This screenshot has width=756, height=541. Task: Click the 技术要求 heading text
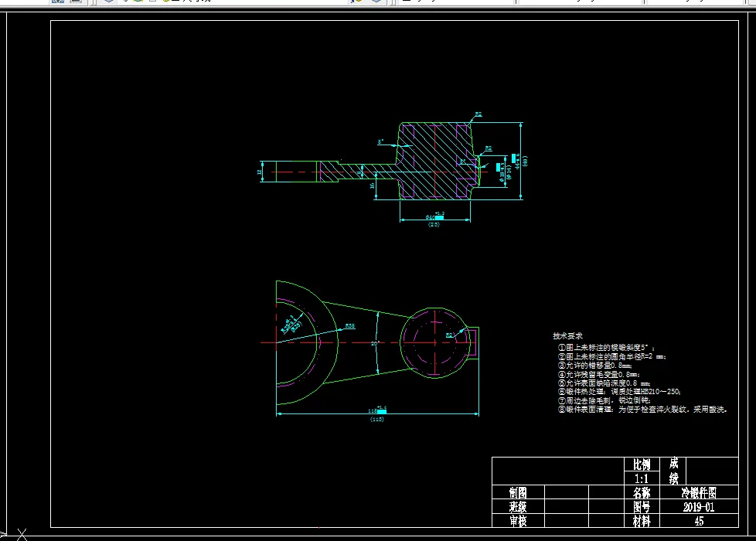tap(567, 336)
